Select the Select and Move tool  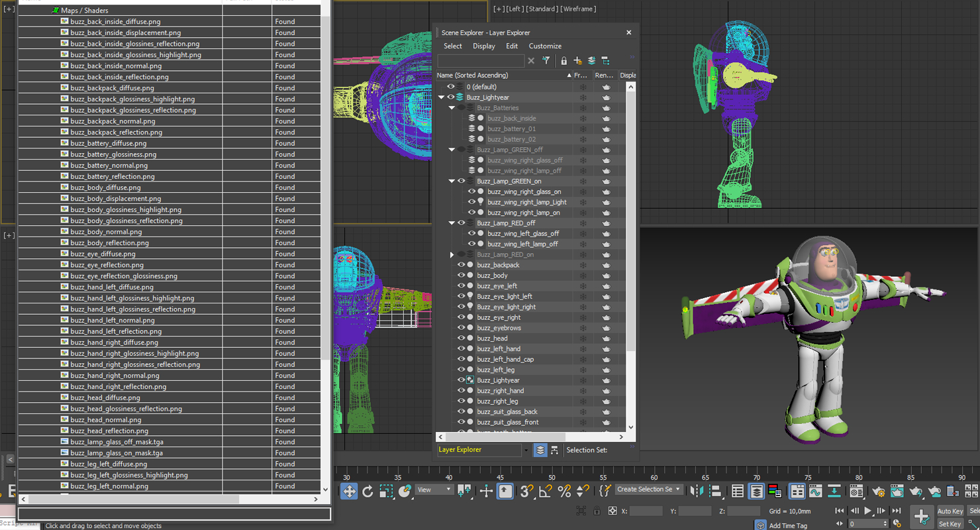pyautogui.click(x=348, y=491)
